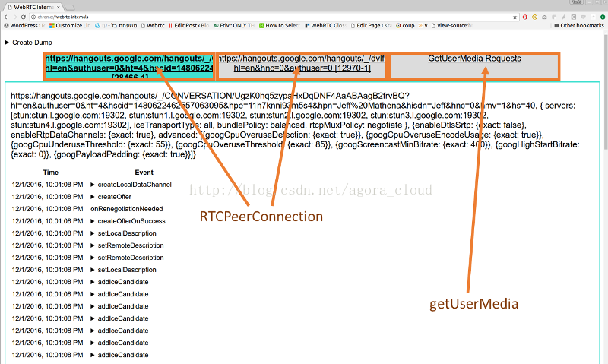This screenshot has width=608, height=364.
Task: Expand the createOfferOnSuccess event
Action: pyautogui.click(x=128, y=221)
